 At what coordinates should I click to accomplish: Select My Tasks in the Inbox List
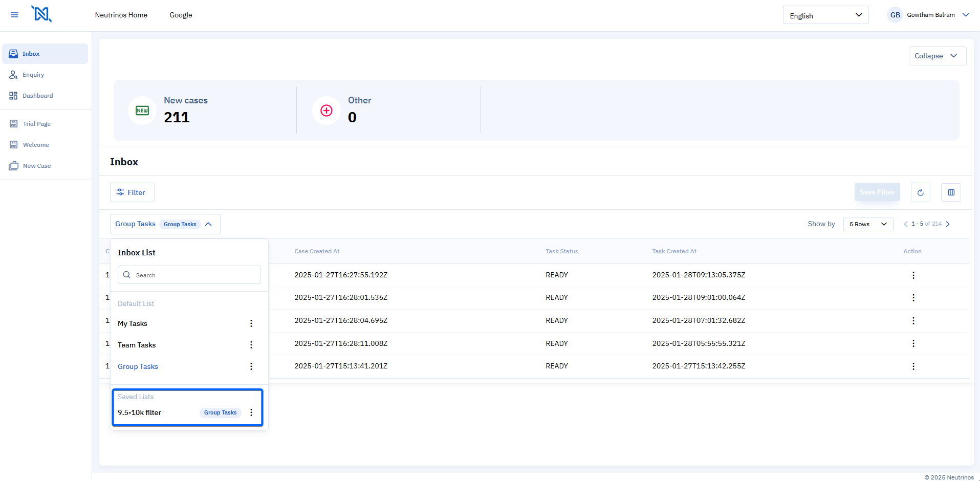tap(133, 323)
